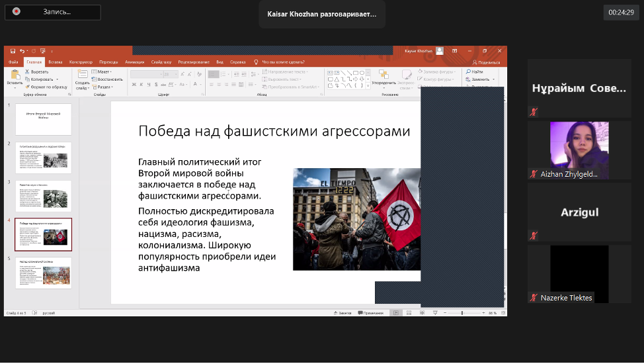
Task: Open Направление текста dropdown
Action: [x=285, y=71]
